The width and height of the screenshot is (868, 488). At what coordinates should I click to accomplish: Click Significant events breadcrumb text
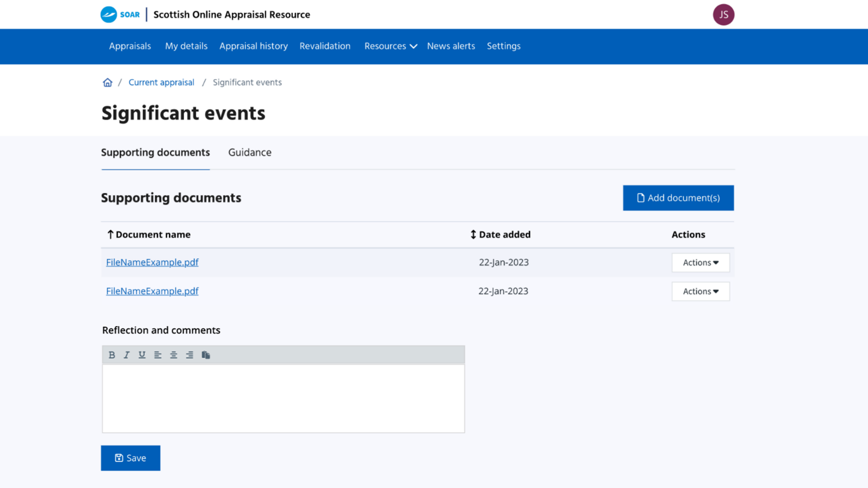click(247, 82)
